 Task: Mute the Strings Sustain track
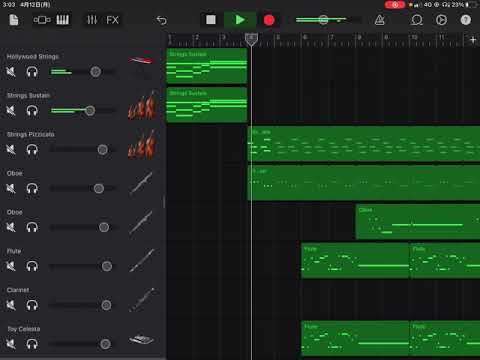pyautogui.click(x=11, y=111)
